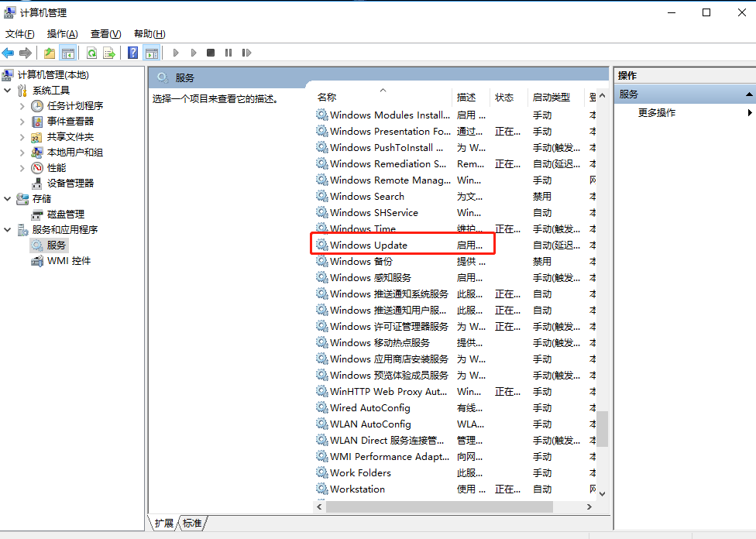
Task: Open the 操作(A) menu
Action: tap(63, 34)
